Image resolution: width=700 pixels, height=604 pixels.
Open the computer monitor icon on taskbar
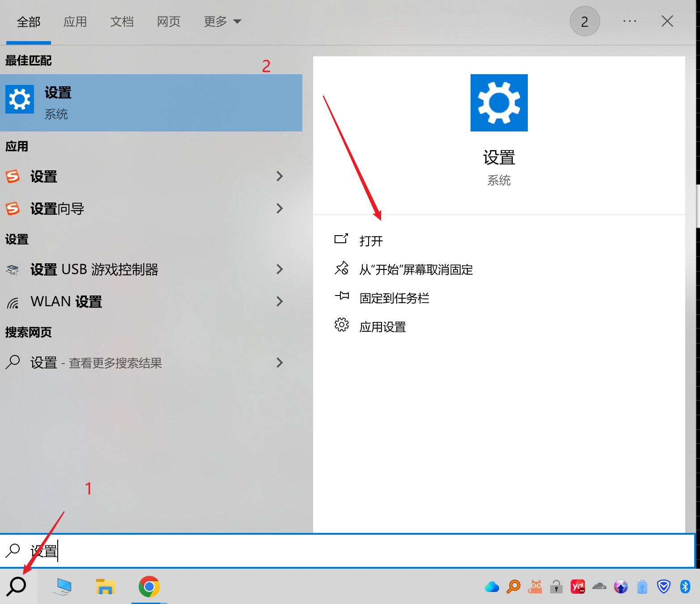tap(62, 587)
